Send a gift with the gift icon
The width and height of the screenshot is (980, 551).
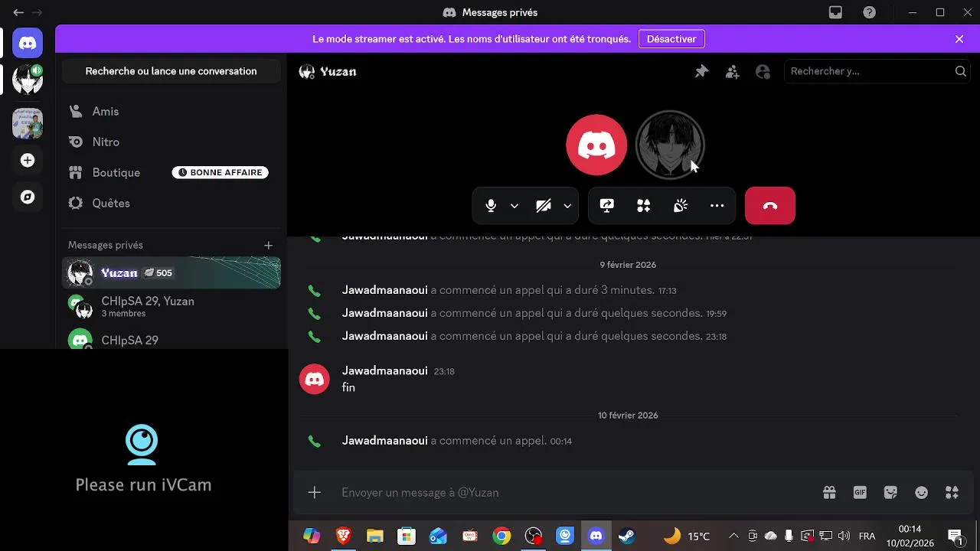pos(829,492)
